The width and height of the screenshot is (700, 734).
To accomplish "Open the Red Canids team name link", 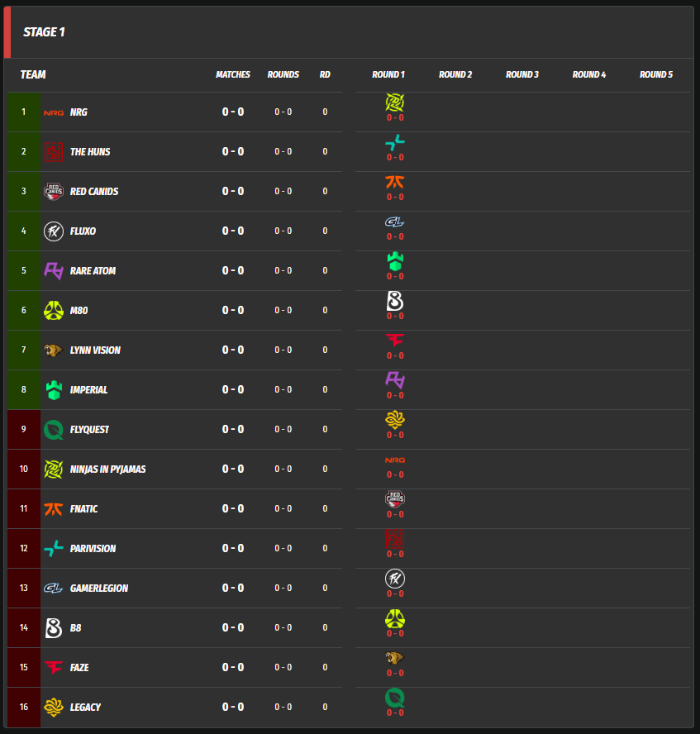I will click(x=94, y=192).
